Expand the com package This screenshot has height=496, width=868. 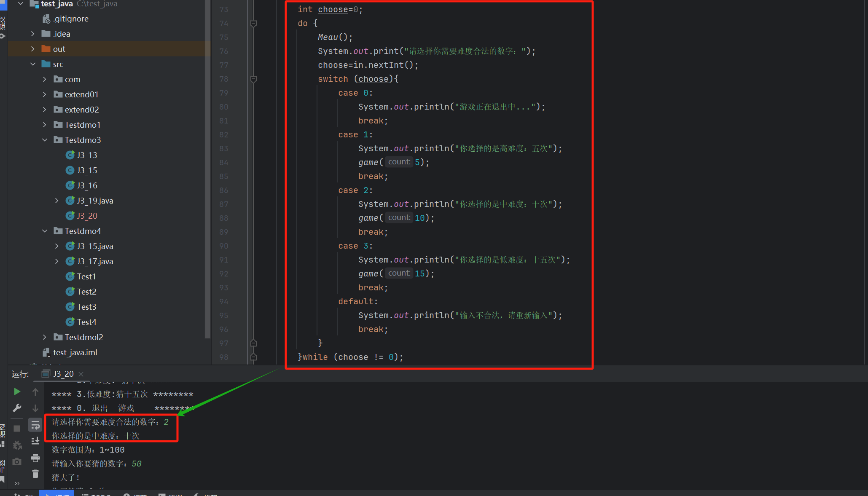[x=45, y=79]
